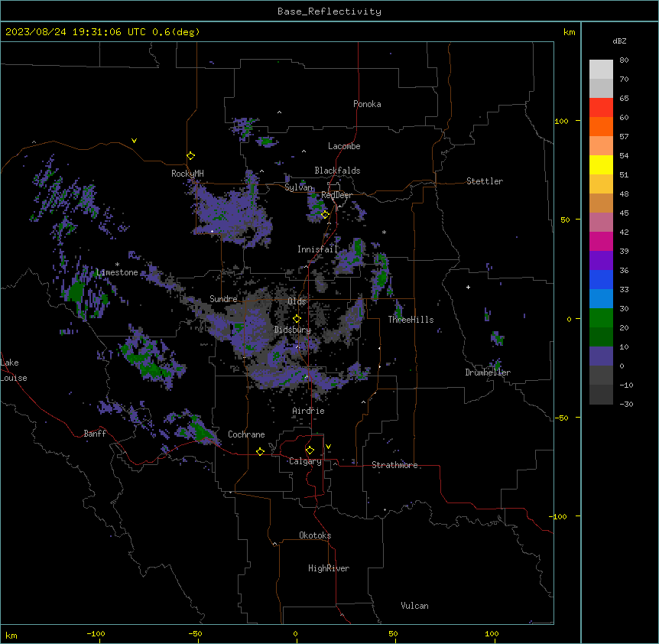Click the Vulcan town label
Image resolution: width=659 pixels, height=644 pixels.
pos(415,606)
